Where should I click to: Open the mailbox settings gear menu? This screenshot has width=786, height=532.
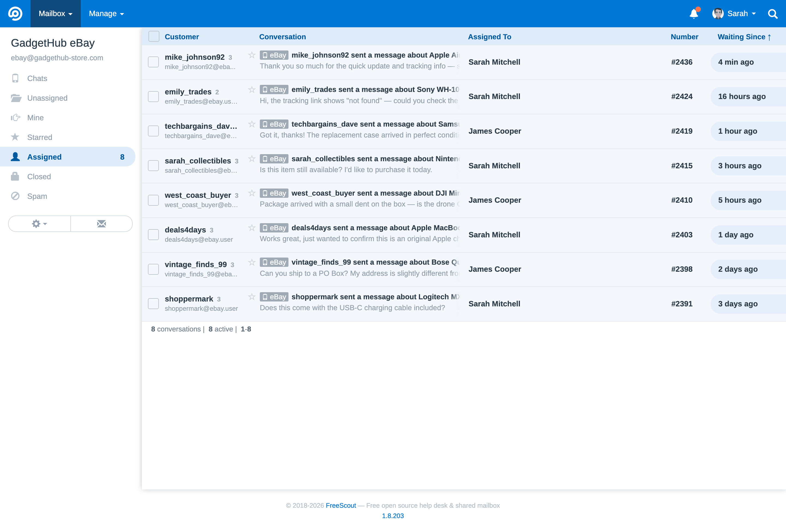(x=39, y=223)
